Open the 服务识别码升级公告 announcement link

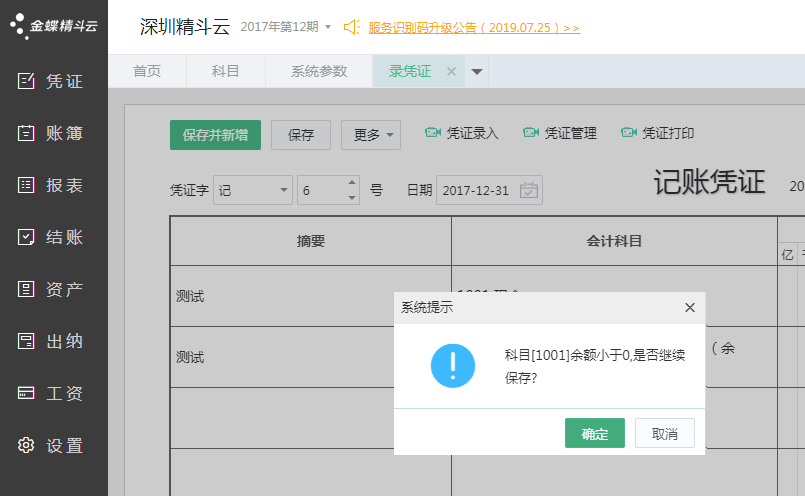tap(473, 28)
